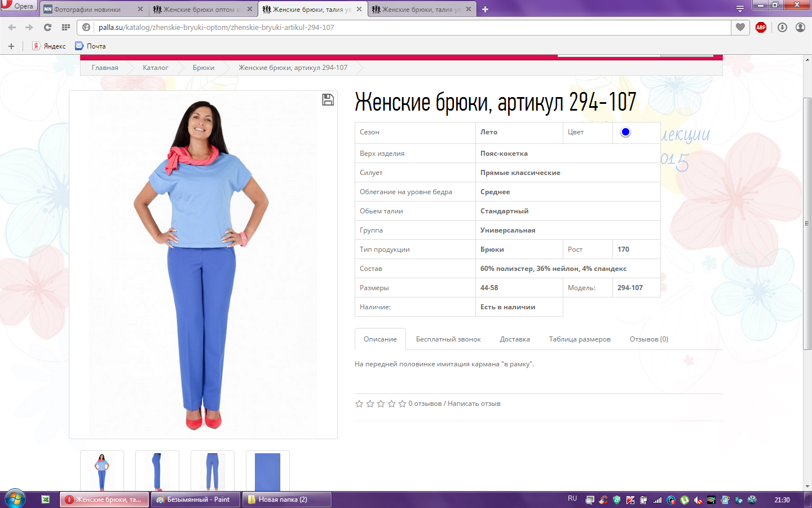Viewport: 812px width, 508px height.
Task: Open the Opera account profile icon
Action: pos(800,27)
